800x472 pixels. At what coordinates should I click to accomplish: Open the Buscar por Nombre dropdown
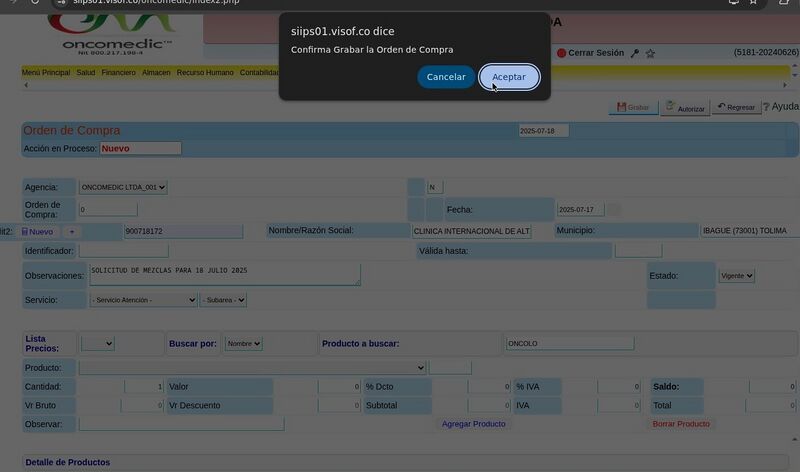click(x=243, y=343)
